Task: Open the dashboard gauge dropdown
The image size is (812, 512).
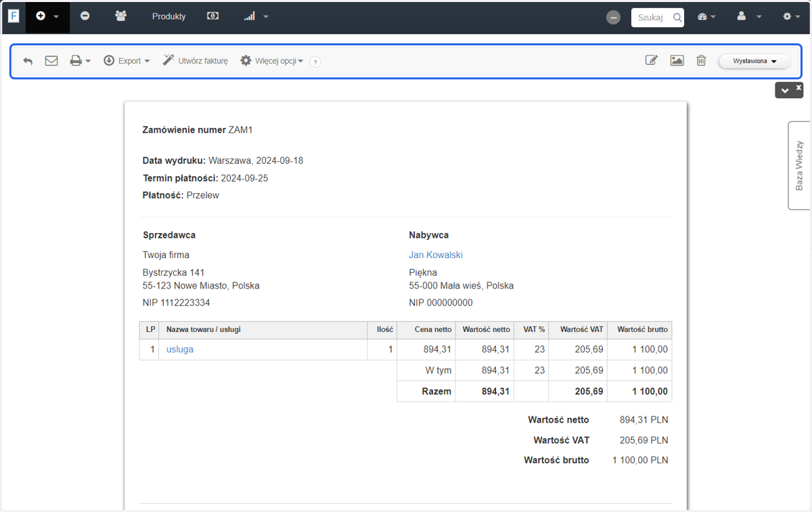Action: tap(706, 17)
